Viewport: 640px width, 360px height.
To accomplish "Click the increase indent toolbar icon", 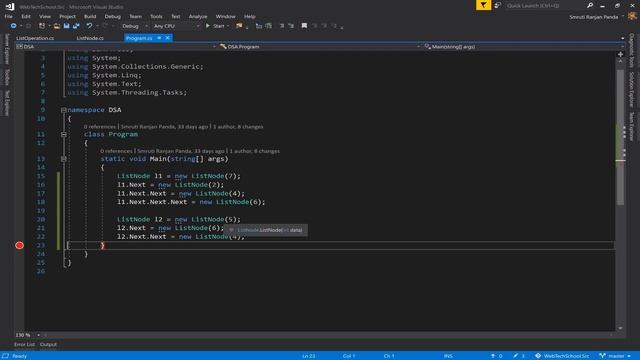I will 291,26.
